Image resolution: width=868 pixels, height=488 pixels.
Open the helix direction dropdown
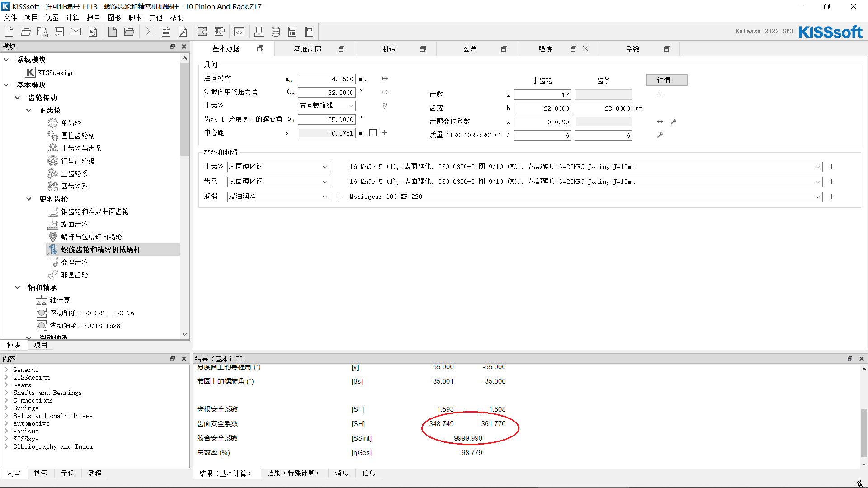[327, 106]
